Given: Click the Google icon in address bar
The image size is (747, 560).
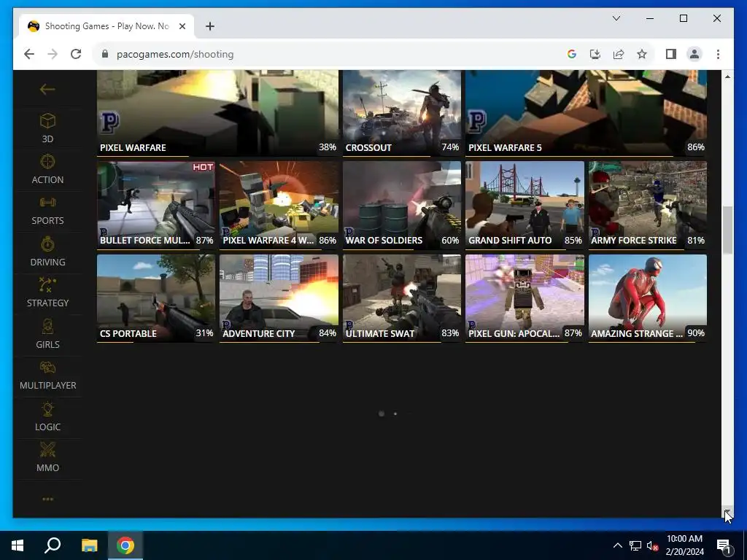Looking at the screenshot, I should click(572, 54).
